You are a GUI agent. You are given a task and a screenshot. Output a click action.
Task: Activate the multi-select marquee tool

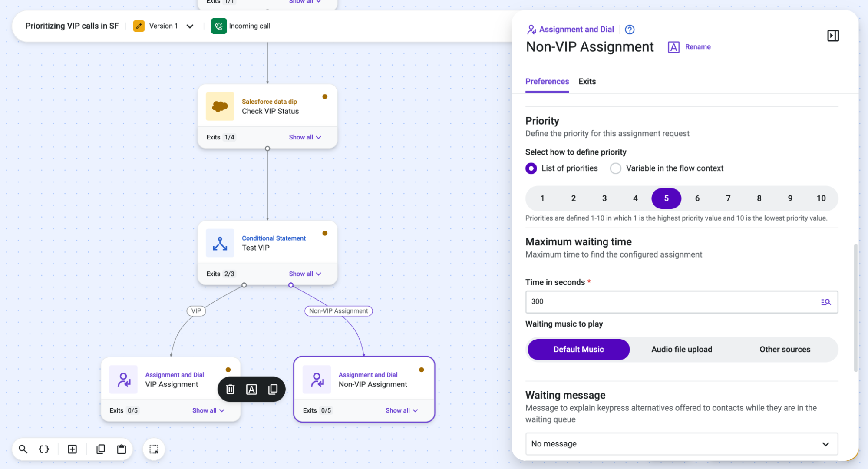154,449
